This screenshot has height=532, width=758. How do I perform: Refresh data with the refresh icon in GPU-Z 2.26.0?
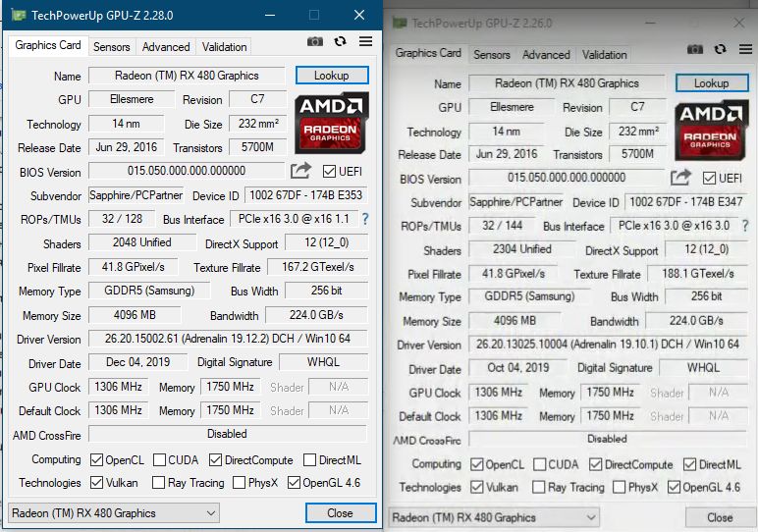pos(721,49)
